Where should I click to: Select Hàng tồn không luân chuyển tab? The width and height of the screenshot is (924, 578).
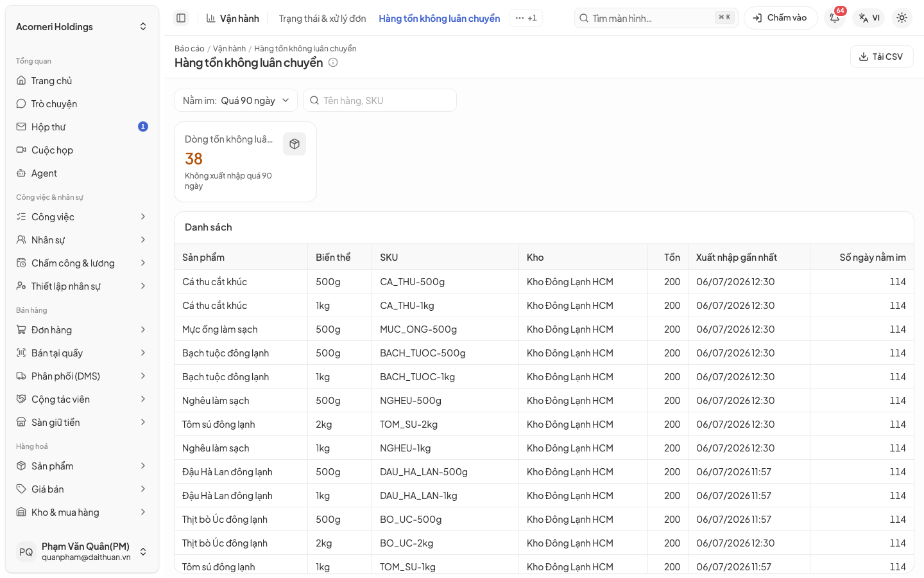(x=440, y=19)
